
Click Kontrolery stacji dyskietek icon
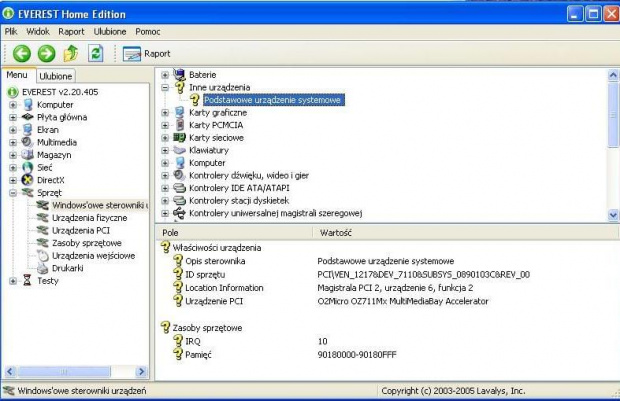pos(180,200)
